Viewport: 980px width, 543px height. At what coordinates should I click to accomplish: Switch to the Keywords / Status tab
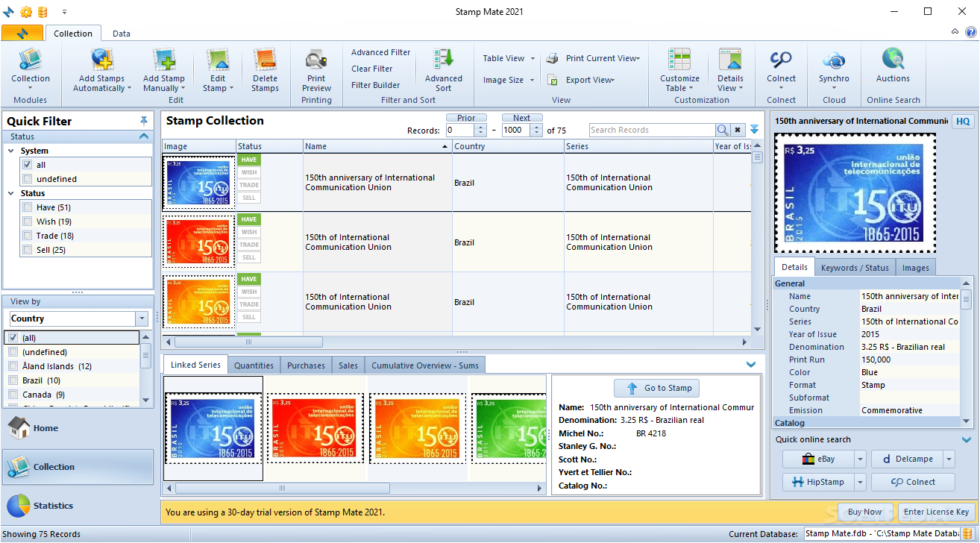855,268
